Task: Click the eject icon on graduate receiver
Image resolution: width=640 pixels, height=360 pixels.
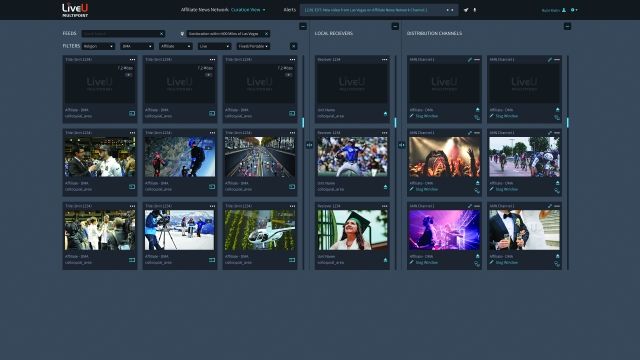Action: pyautogui.click(x=385, y=260)
